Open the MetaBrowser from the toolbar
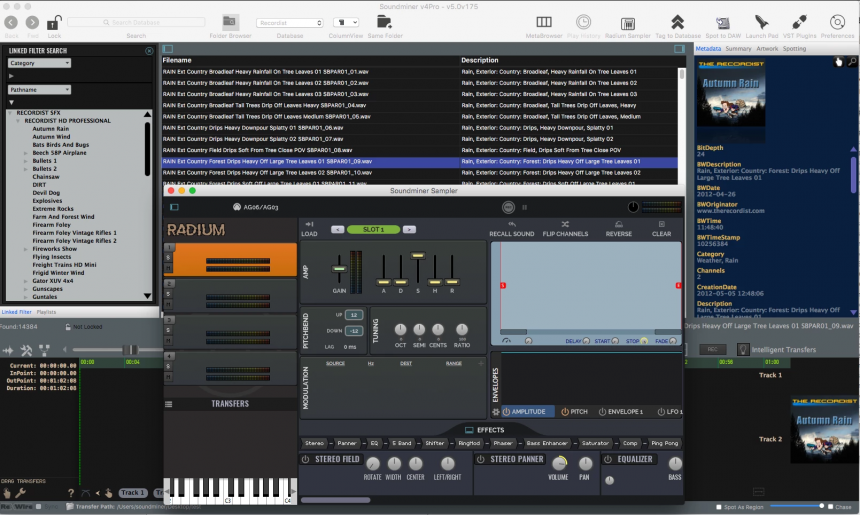The image size is (860, 515). (544, 22)
